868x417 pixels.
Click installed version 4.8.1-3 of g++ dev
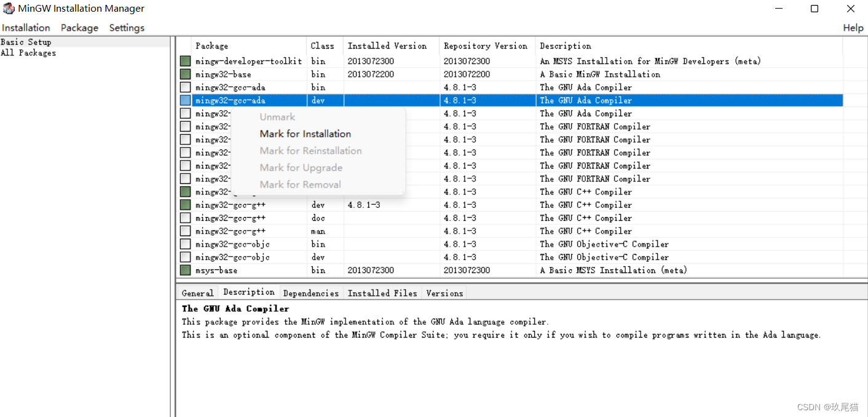pyautogui.click(x=364, y=205)
